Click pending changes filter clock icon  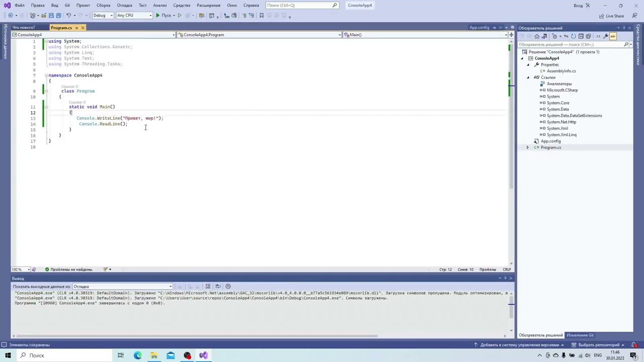click(555, 36)
